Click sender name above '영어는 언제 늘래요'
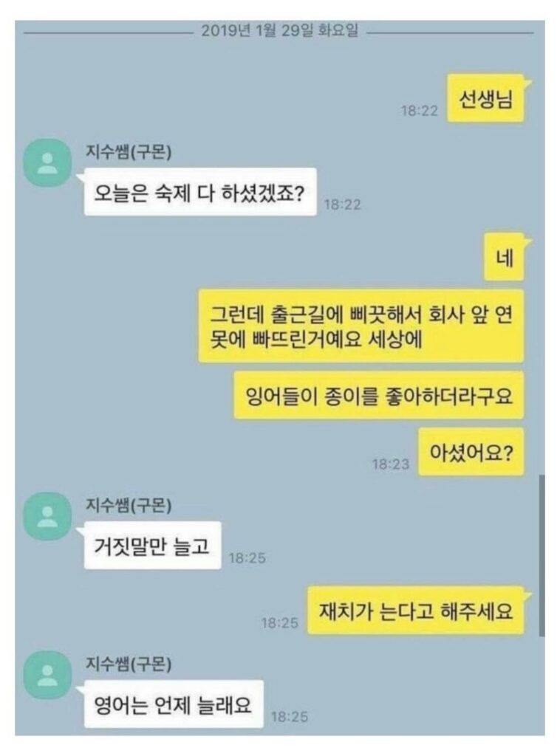The width and height of the screenshot is (560, 756). [x=129, y=664]
